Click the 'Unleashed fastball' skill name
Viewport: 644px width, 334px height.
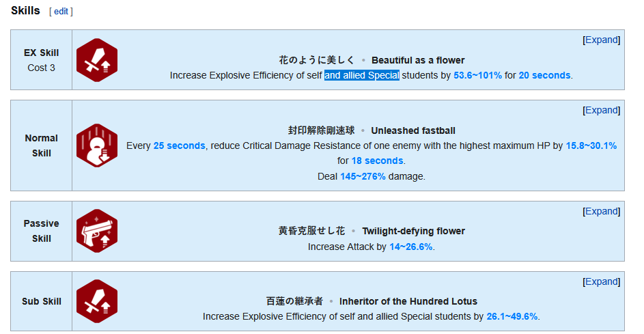(413, 130)
